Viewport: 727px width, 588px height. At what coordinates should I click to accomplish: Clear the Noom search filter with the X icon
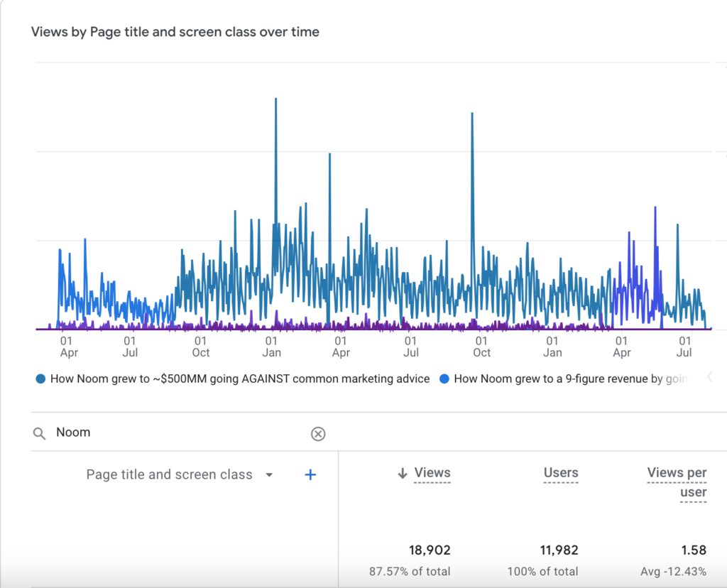[x=318, y=434]
